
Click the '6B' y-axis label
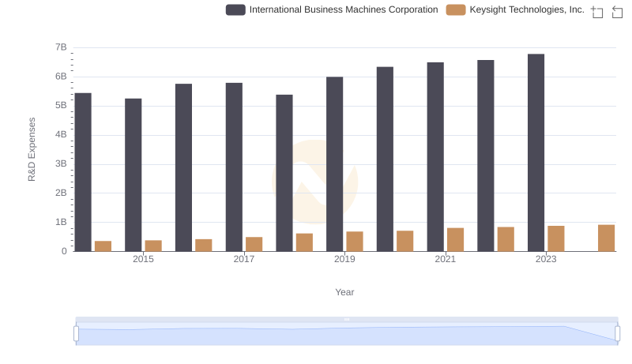[61, 77]
